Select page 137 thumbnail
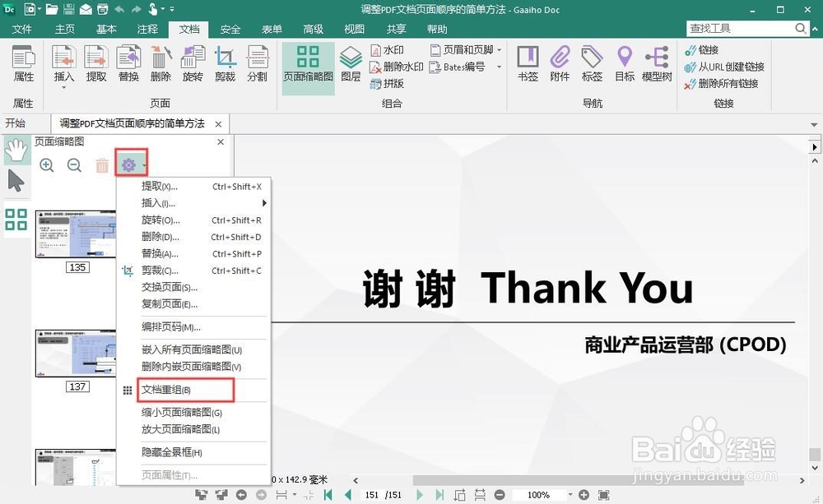Screen dimensions: 823x504 (76, 353)
